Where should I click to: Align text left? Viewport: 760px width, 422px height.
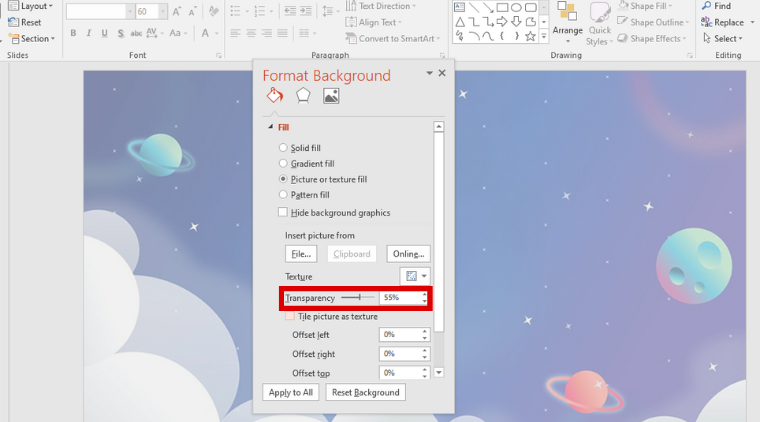[x=236, y=33]
